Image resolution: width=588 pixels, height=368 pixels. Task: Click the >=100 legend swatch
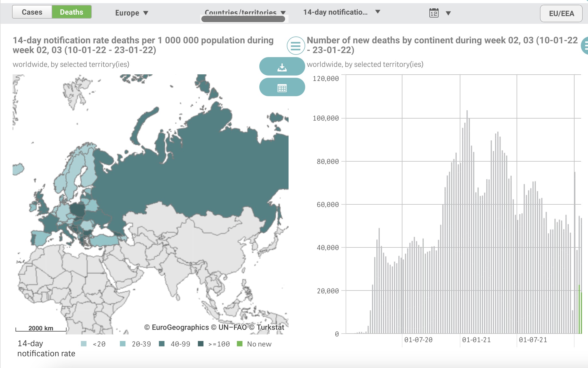point(200,344)
